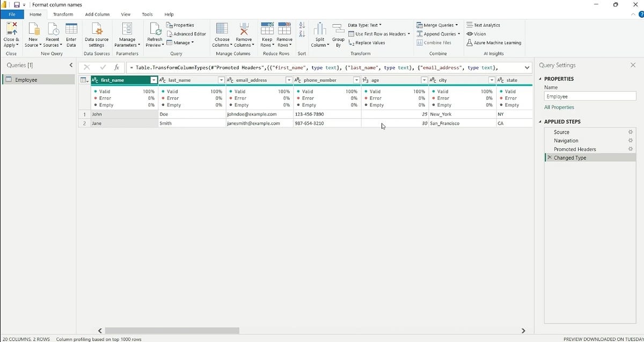The width and height of the screenshot is (644, 342).
Task: Collapse the Queries pane
Action: pos(70,65)
